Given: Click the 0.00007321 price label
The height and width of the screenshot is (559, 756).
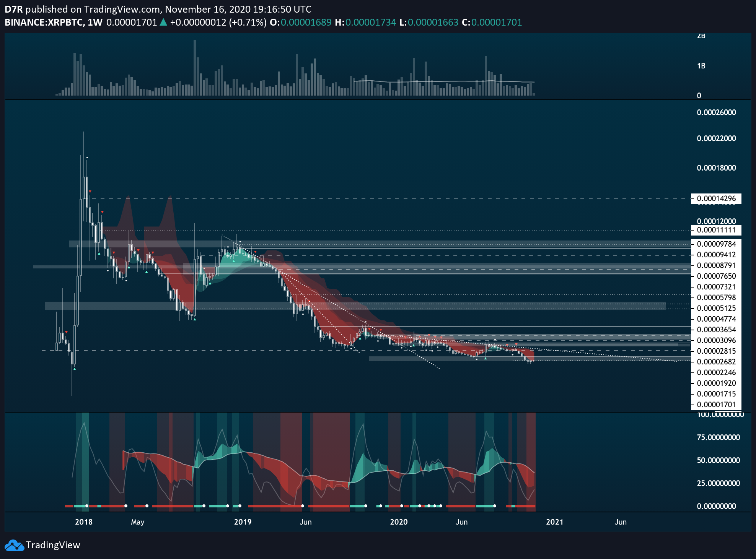Looking at the screenshot, I should pos(716,287).
